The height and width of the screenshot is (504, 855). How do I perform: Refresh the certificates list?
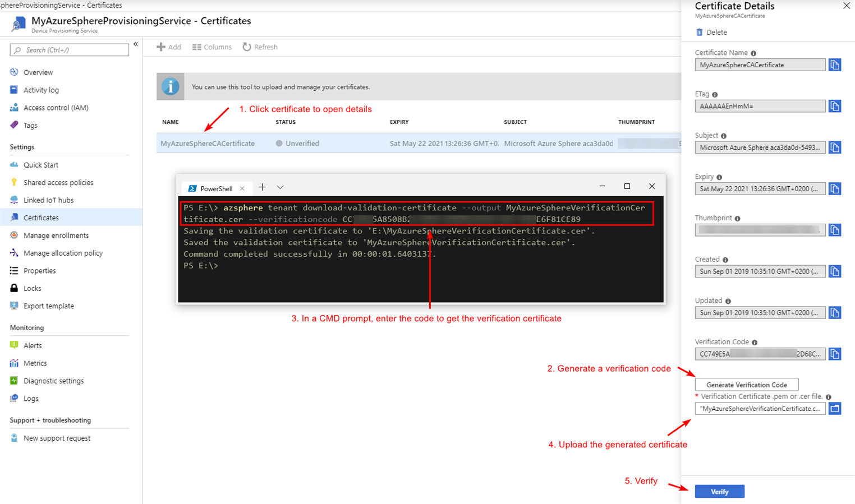point(260,47)
